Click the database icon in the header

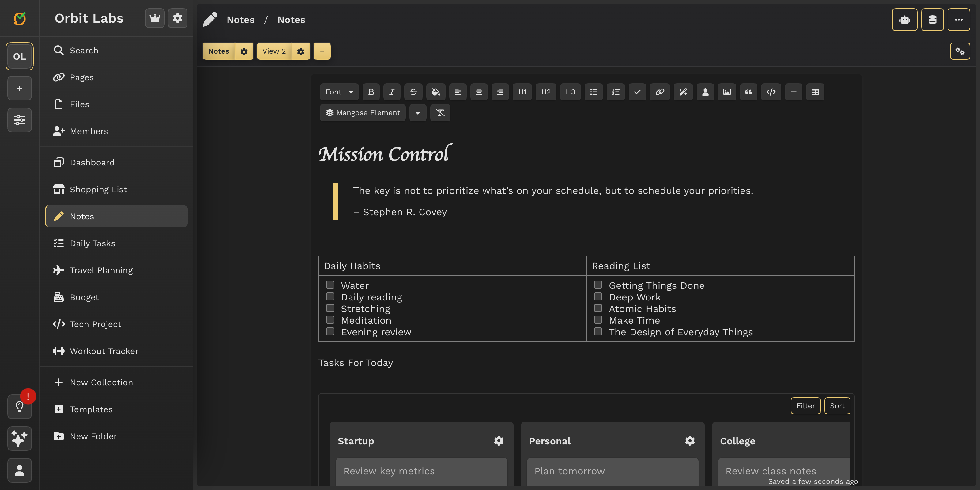click(x=932, y=19)
